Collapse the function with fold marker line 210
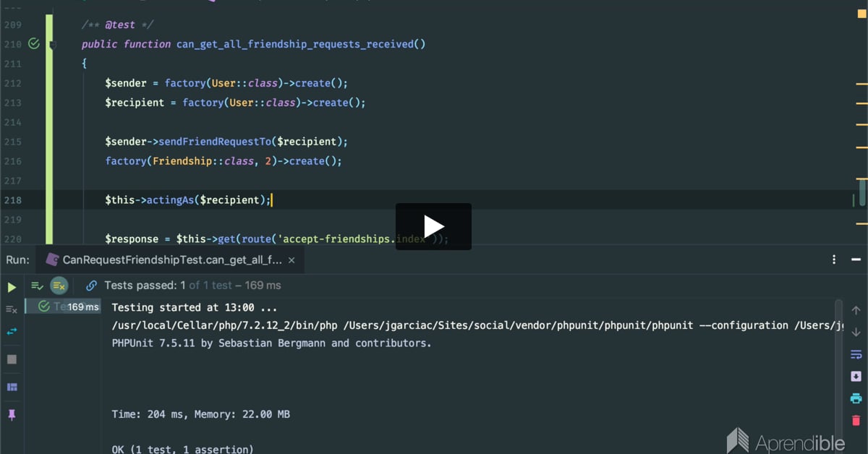The image size is (868, 454). pos(53,45)
